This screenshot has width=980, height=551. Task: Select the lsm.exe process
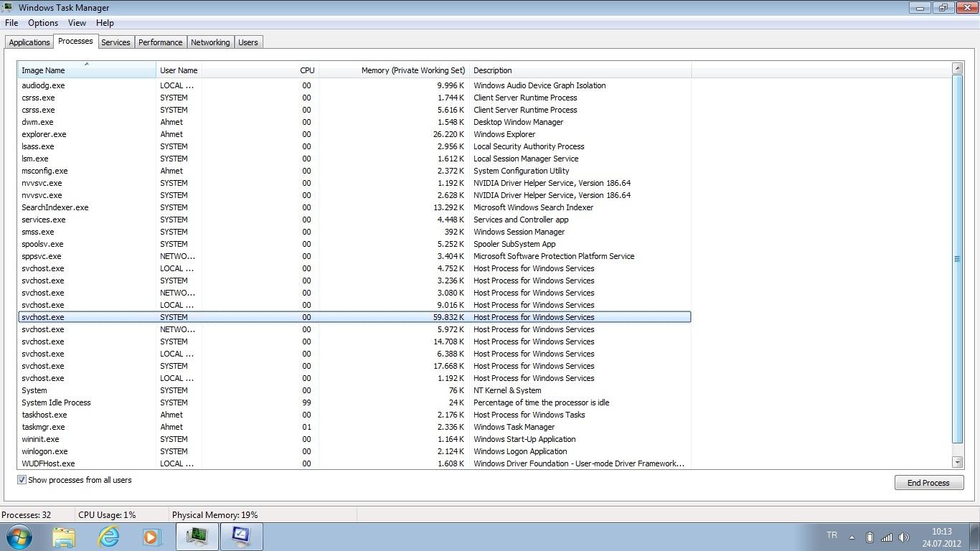354,159
